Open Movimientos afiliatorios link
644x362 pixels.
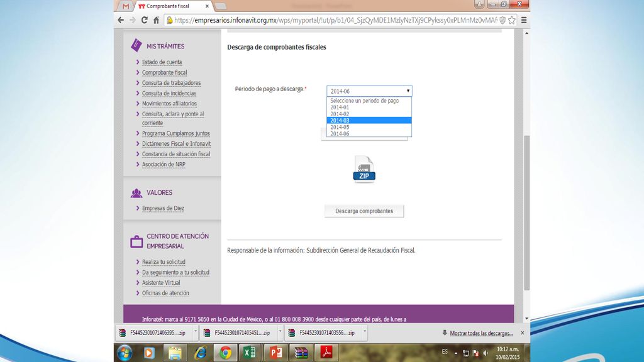pos(169,104)
